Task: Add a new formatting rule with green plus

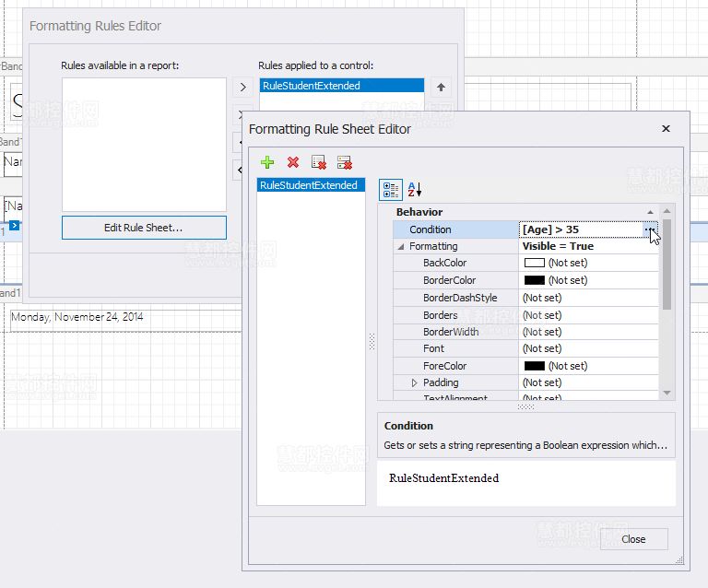Action: click(x=267, y=162)
